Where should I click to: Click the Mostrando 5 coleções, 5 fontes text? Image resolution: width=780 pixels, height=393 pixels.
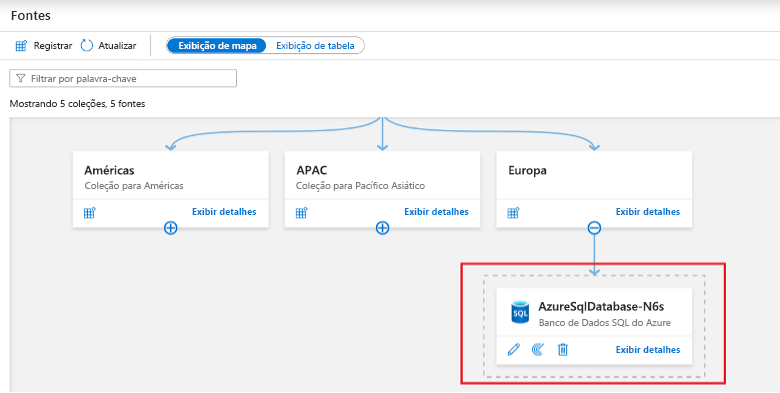pos(78,104)
